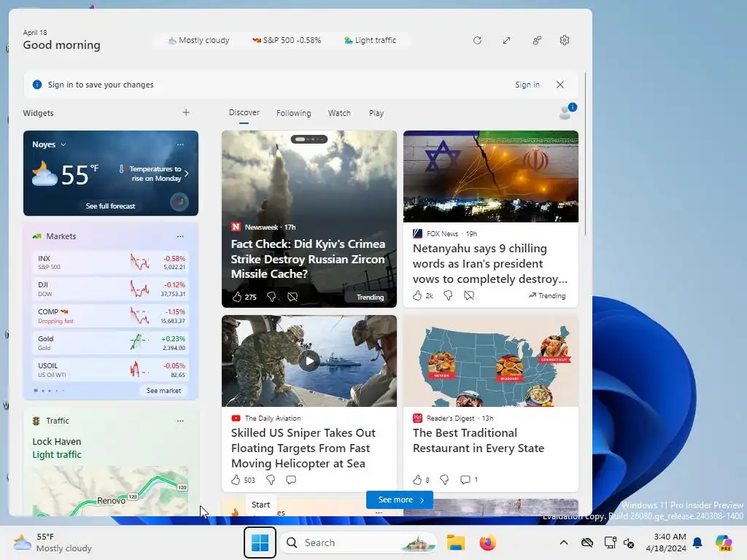Open comments on Restaurant article
The image size is (747, 560).
[x=465, y=480]
